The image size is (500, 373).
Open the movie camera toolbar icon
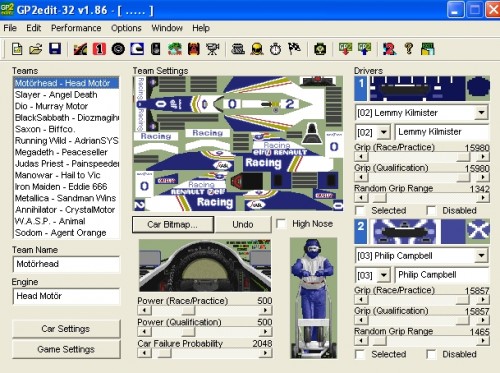212,49
